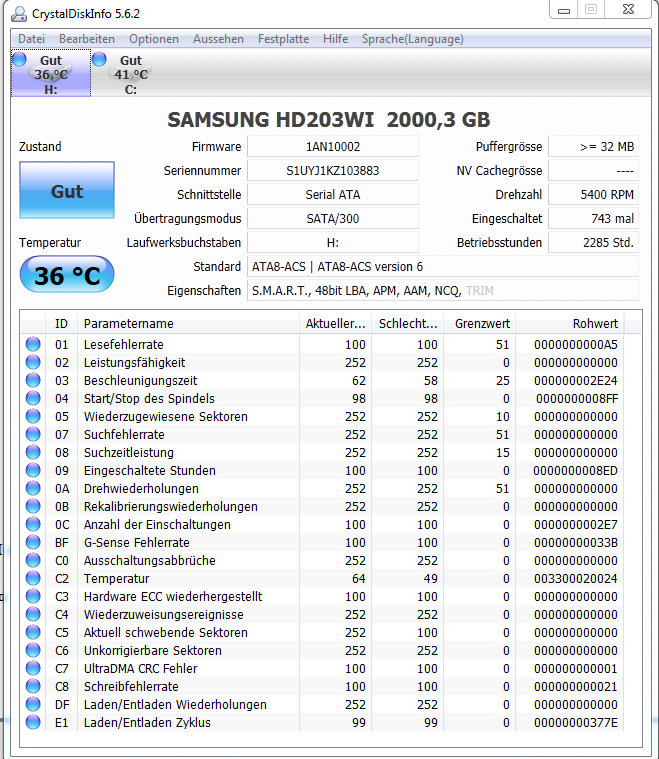Screen dimensions: 659x759
Task: Click the Standard field ATA8-ACS
Action: tap(443, 267)
